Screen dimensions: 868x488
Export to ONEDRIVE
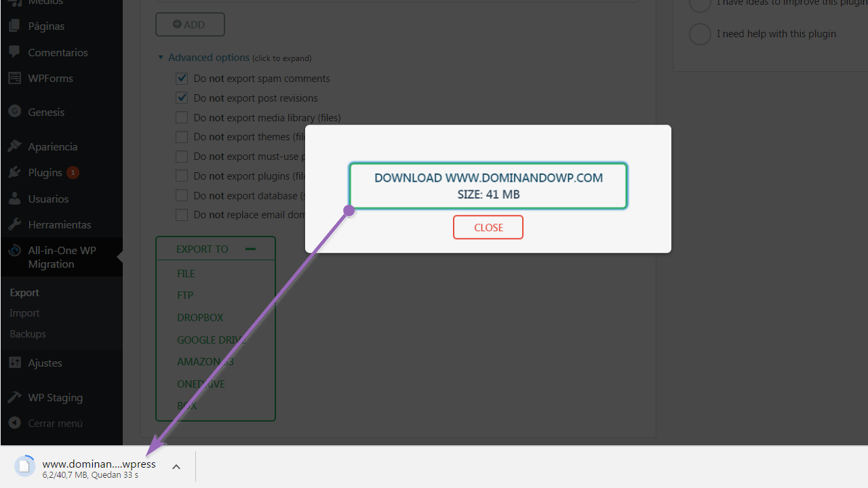[x=201, y=384]
